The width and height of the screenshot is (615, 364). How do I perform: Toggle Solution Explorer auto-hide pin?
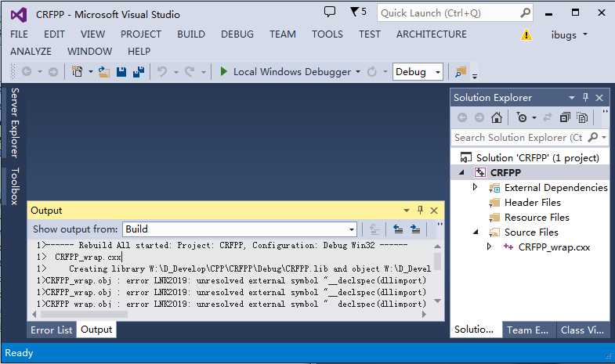pos(585,97)
